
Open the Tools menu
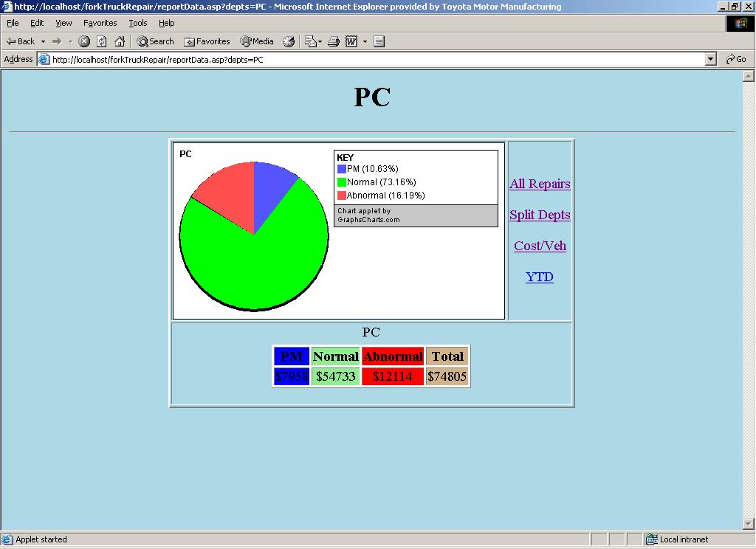pyautogui.click(x=138, y=23)
